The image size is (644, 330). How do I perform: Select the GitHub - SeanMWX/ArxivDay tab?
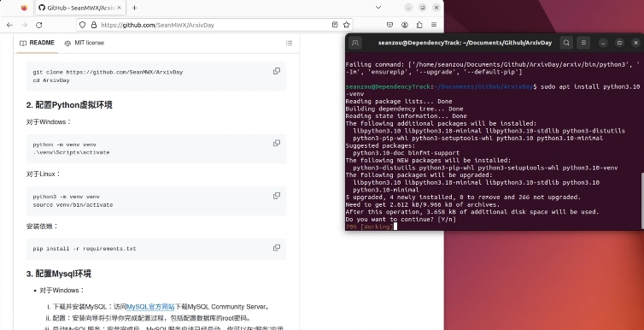80,8
